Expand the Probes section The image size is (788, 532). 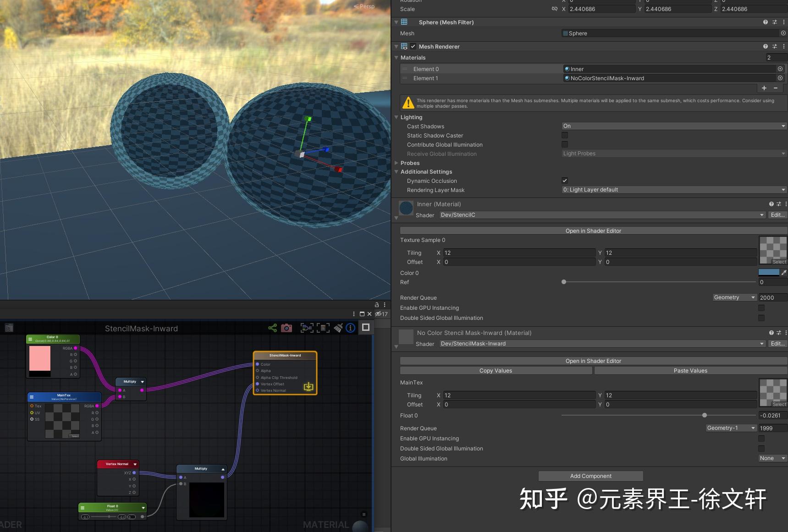(397, 163)
